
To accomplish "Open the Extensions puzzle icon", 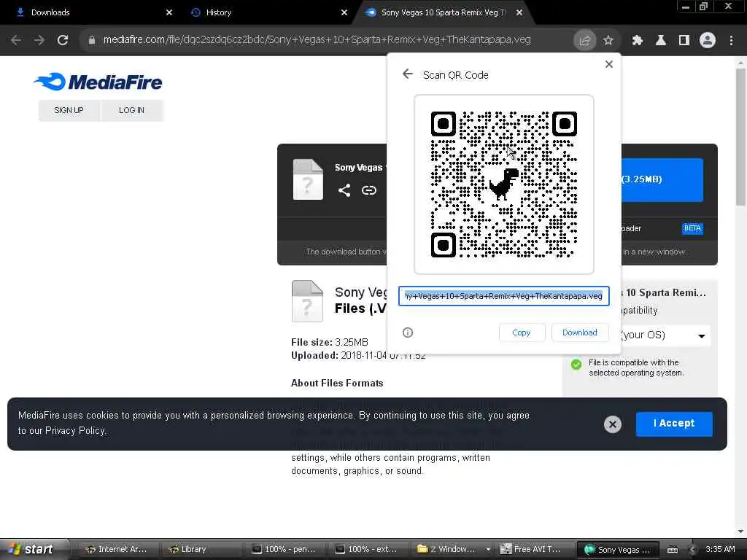I will click(x=638, y=41).
